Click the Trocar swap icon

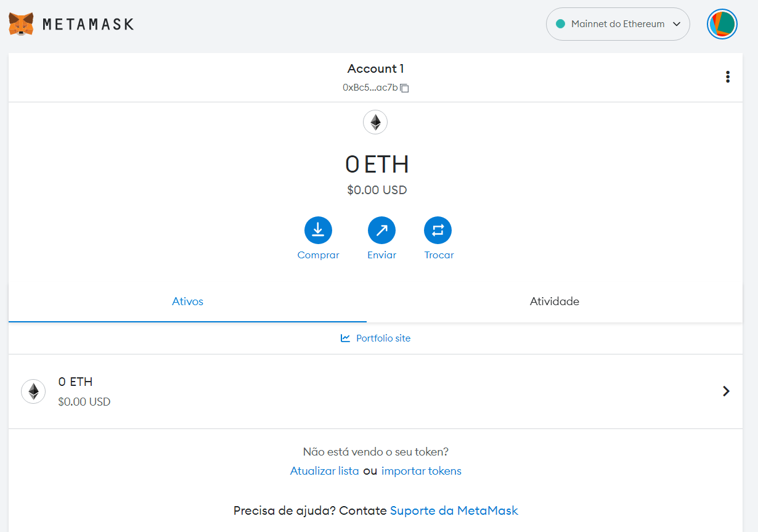click(438, 229)
